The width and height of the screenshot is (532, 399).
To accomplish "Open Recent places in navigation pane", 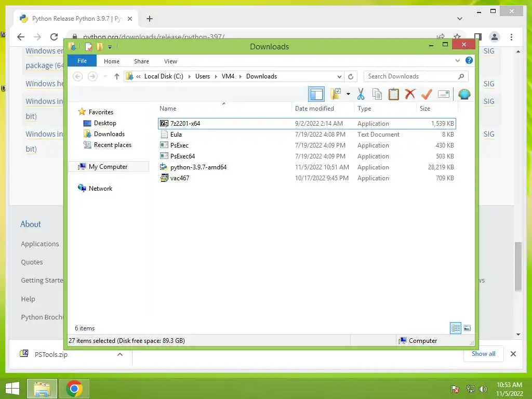I will [x=107, y=145].
